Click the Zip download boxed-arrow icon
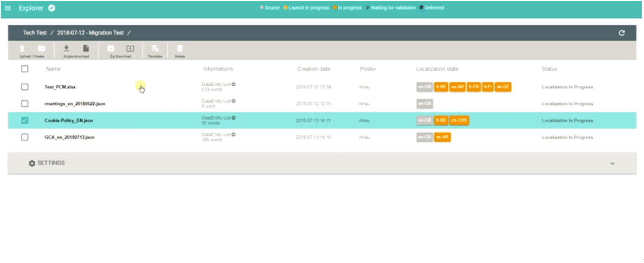The width and height of the screenshot is (644, 263). point(130,48)
